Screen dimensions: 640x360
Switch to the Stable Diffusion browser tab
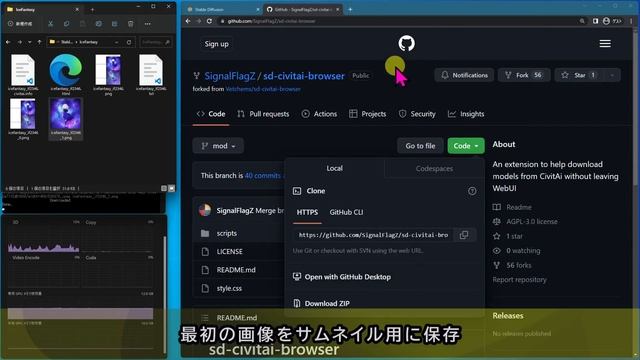click(x=222, y=9)
